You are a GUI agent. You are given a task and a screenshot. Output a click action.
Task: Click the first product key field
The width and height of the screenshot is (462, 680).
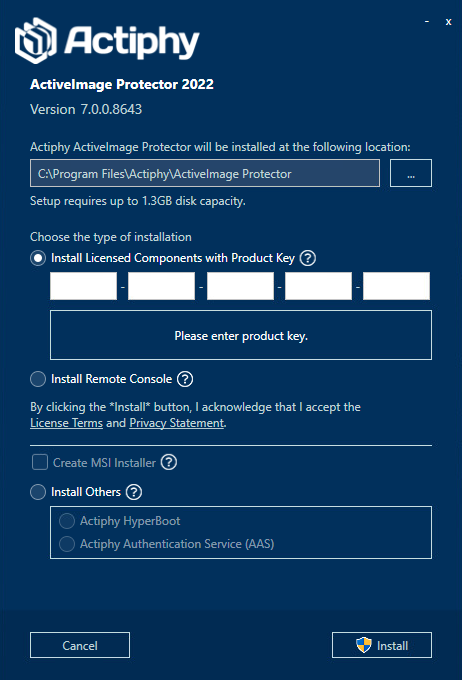83,286
